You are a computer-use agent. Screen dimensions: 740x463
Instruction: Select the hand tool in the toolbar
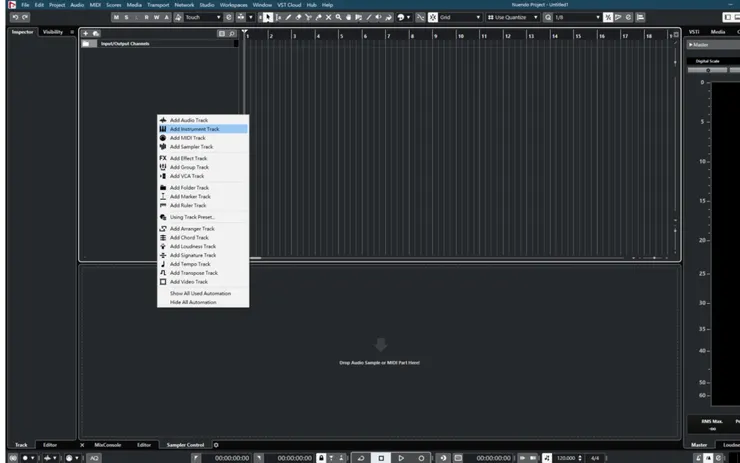tap(348, 17)
